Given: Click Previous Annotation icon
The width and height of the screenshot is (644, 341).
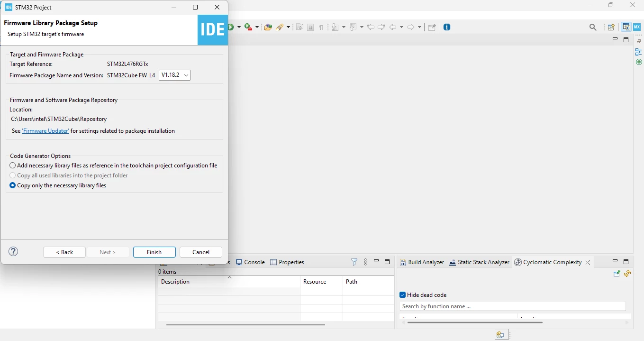Looking at the screenshot, I should pos(353,27).
